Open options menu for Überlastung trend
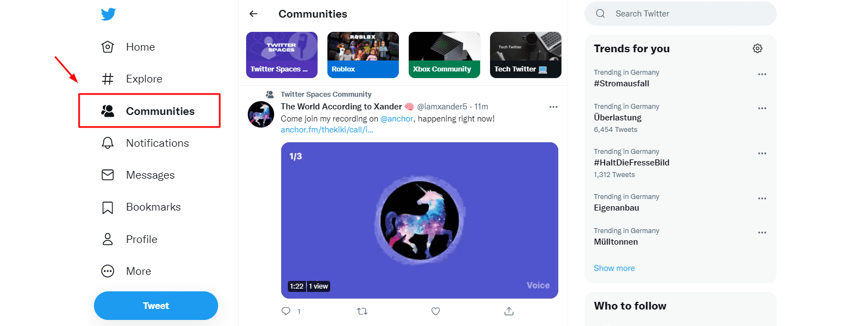The image size is (868, 326). pyautogui.click(x=762, y=109)
